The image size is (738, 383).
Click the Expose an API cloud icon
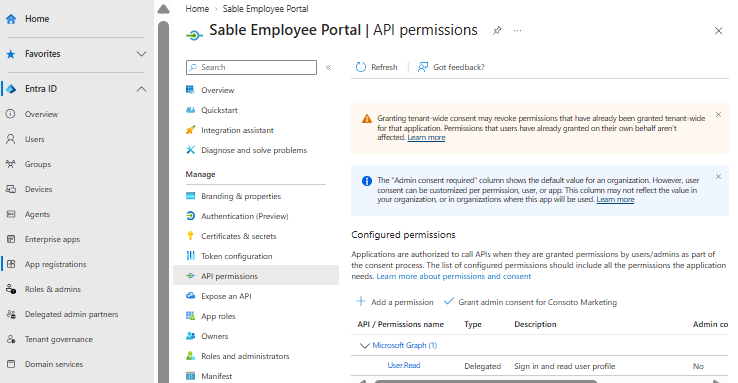190,296
